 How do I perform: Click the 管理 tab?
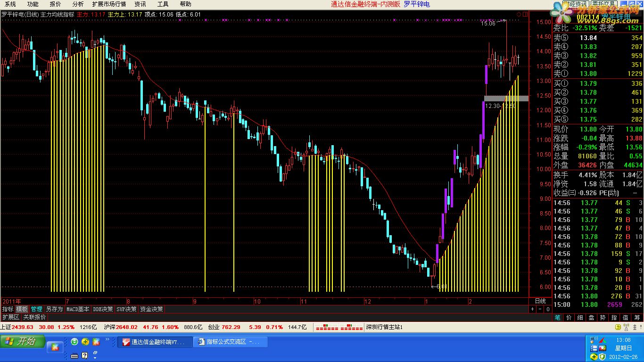tap(36, 309)
